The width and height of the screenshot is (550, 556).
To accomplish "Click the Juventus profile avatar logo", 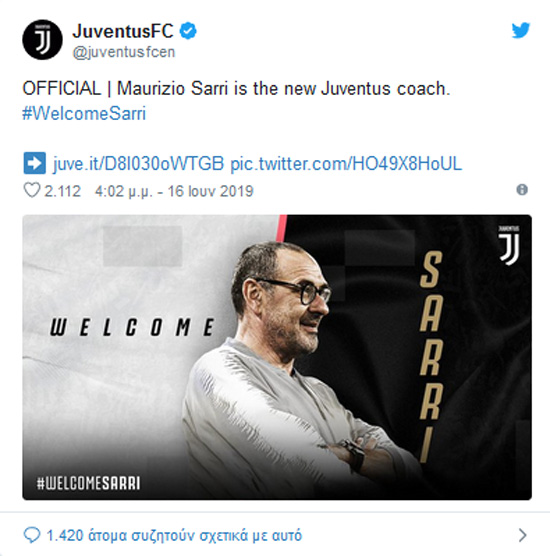I will (42, 39).
